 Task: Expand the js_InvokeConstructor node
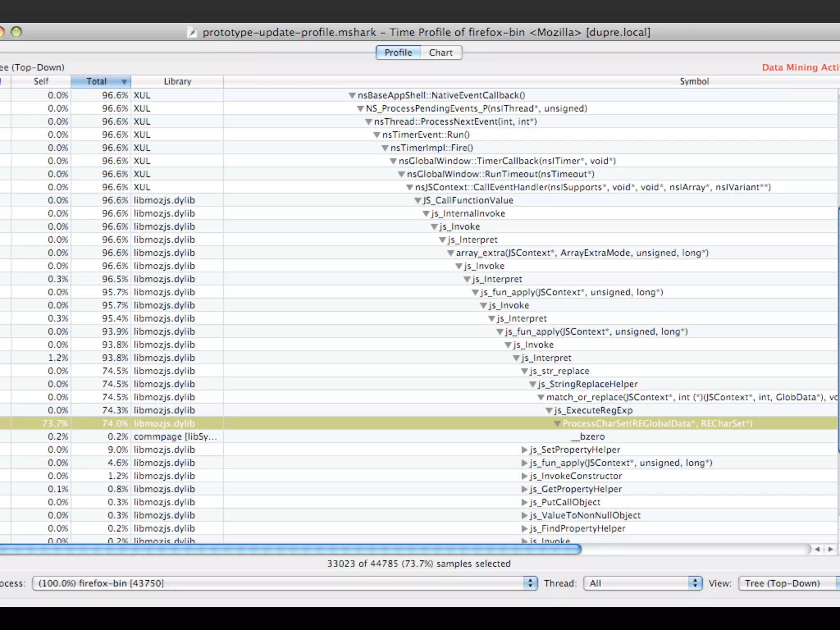pyautogui.click(x=524, y=476)
